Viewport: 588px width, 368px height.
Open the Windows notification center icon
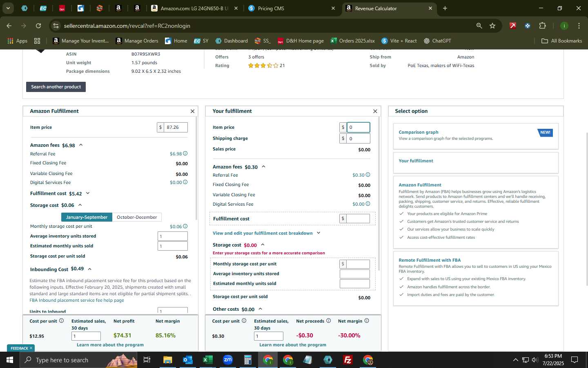click(x=575, y=360)
